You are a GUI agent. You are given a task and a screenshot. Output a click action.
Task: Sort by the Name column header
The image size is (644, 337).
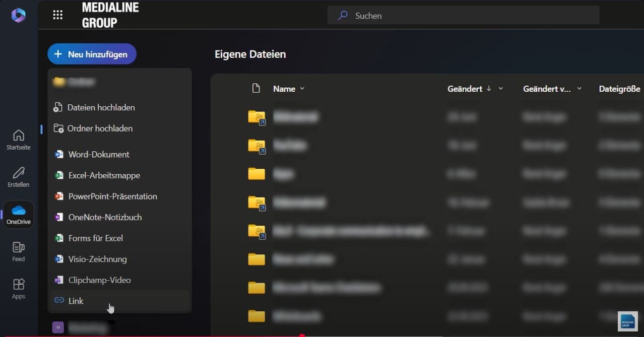click(284, 89)
